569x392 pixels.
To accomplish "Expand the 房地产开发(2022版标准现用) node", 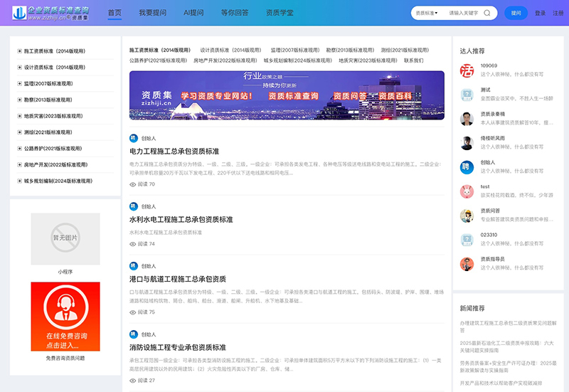I will (x=20, y=164).
